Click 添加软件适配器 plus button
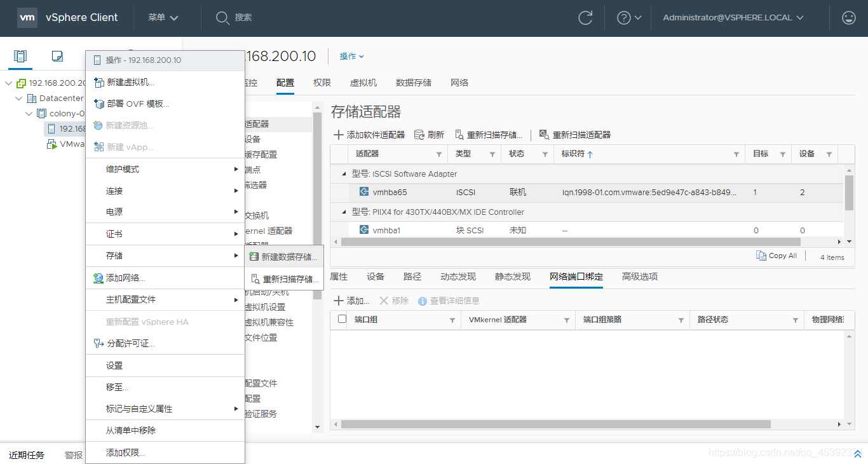 point(369,135)
